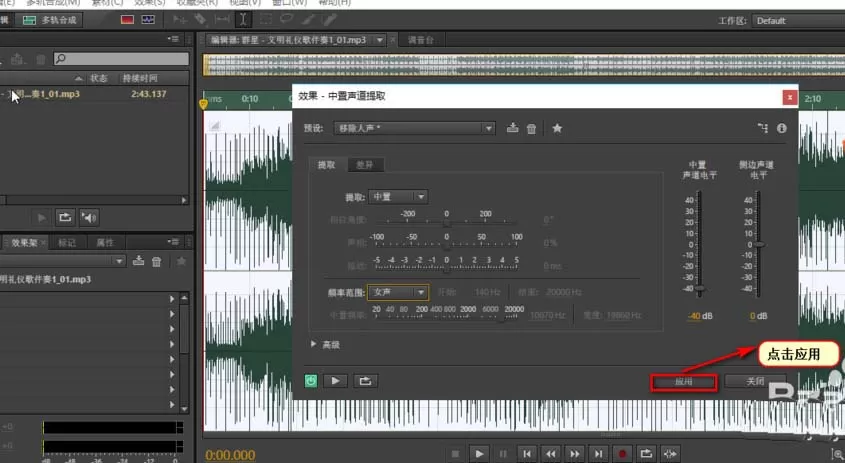
Task: Open the 提取 中置 dropdown
Action: coord(398,197)
